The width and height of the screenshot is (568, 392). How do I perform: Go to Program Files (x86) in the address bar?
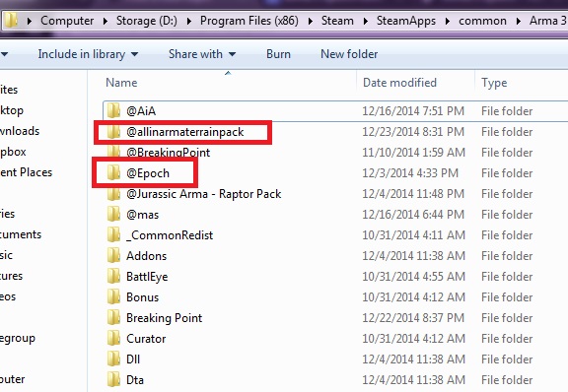(x=249, y=21)
